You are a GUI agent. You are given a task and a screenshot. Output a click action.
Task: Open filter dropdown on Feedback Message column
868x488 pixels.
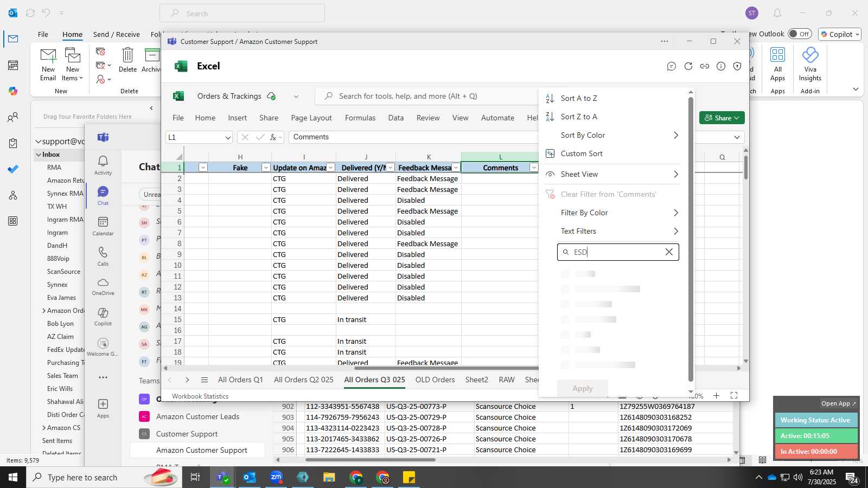tap(456, 168)
